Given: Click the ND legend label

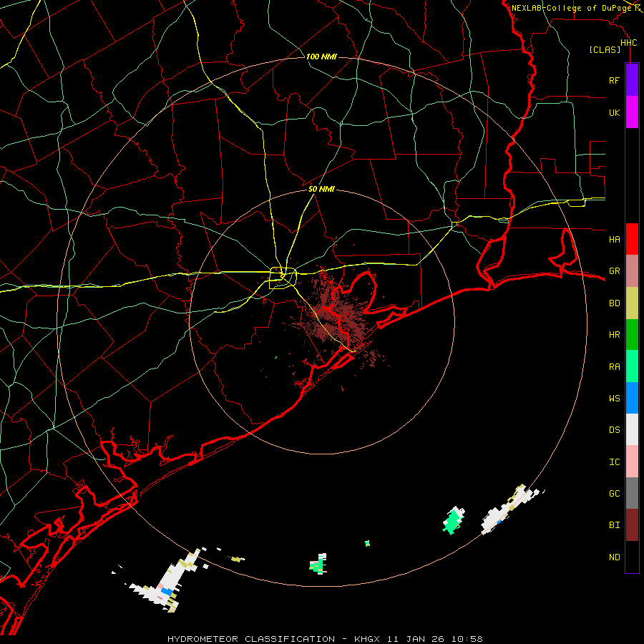Looking at the screenshot, I should [x=614, y=557].
